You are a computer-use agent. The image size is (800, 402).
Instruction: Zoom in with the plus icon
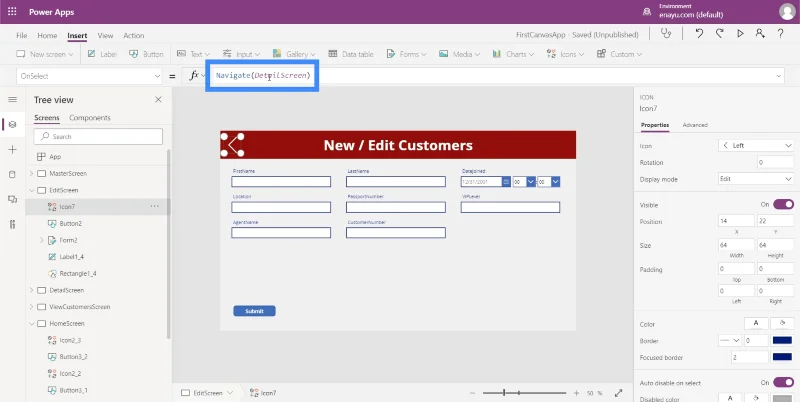(x=577, y=393)
